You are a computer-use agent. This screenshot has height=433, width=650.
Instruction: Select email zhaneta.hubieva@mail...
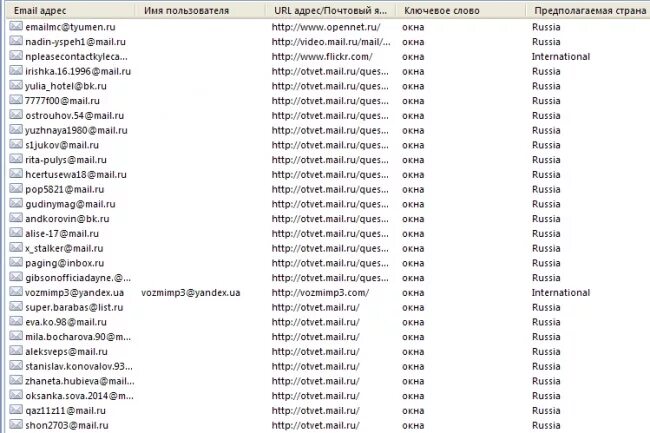[80, 381]
